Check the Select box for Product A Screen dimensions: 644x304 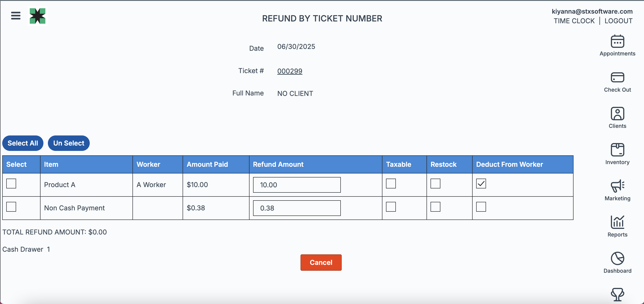pos(11,184)
